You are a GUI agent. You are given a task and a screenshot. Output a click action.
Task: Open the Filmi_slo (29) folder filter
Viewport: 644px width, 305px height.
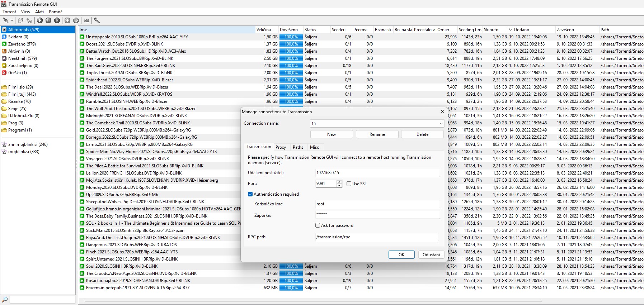tap(38, 87)
